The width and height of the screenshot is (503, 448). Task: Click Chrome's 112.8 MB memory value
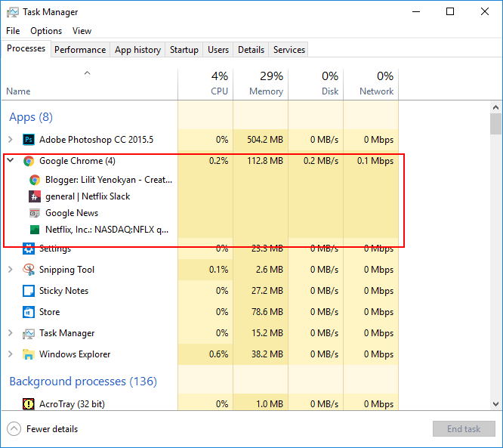coord(265,161)
